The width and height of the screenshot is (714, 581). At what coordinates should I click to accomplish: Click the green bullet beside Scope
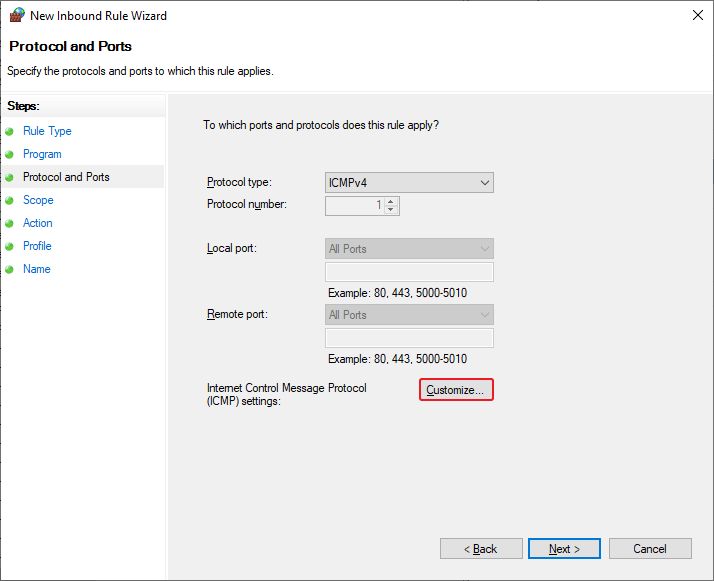[x=10, y=200]
